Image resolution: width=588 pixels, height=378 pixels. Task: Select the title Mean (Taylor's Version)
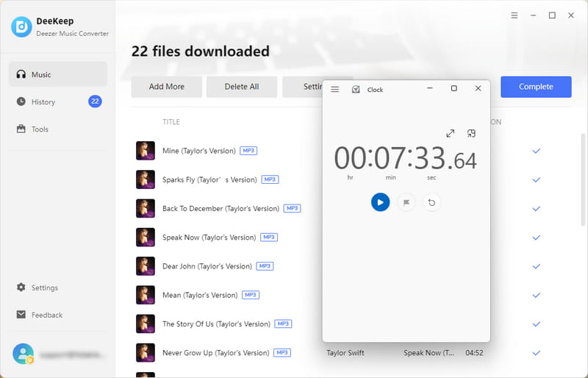coord(200,295)
